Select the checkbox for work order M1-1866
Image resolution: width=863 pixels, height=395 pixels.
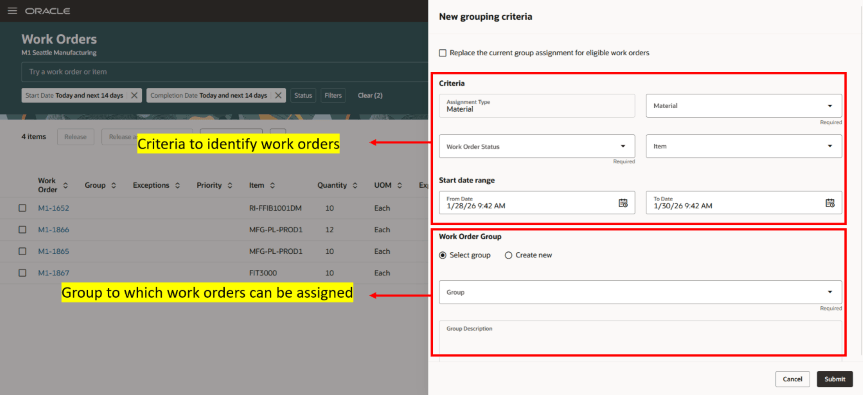23,229
